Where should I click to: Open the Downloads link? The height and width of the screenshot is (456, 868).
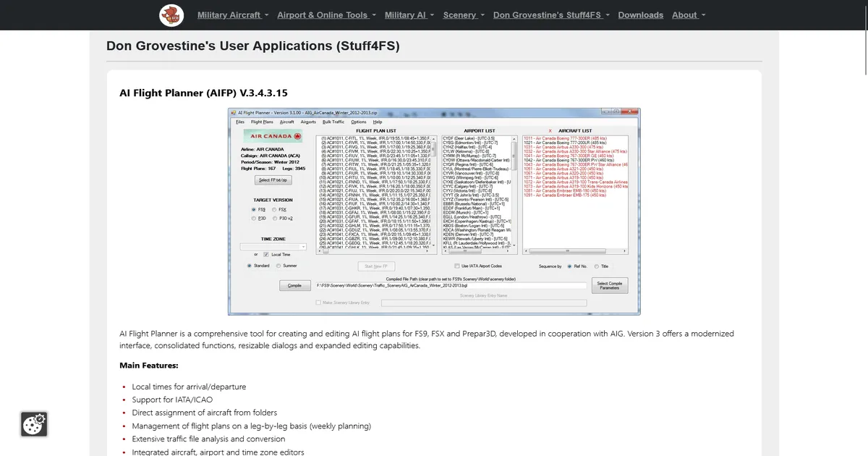(640, 15)
